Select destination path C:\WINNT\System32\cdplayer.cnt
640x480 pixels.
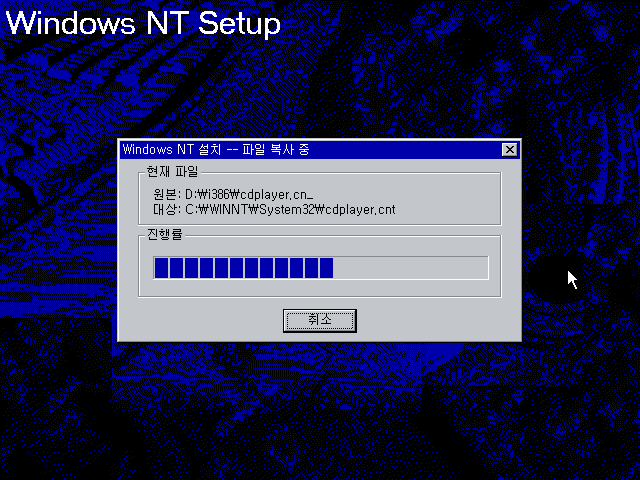click(290, 209)
